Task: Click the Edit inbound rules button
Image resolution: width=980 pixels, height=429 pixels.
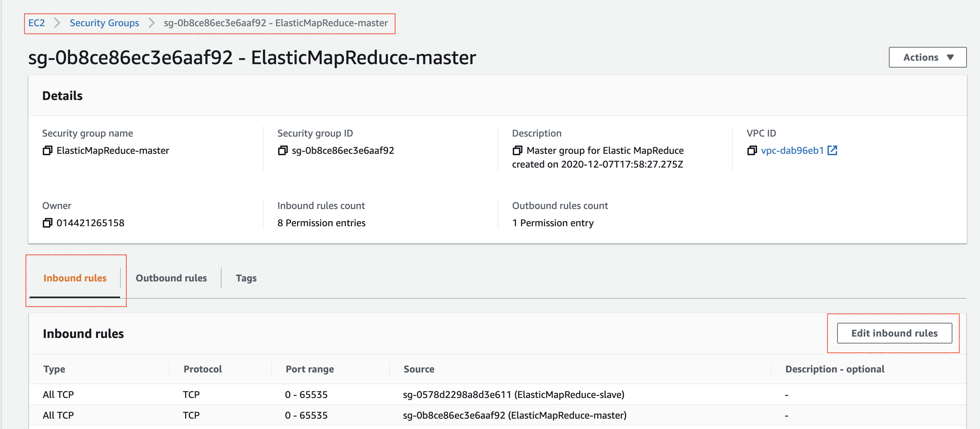Action: 894,333
